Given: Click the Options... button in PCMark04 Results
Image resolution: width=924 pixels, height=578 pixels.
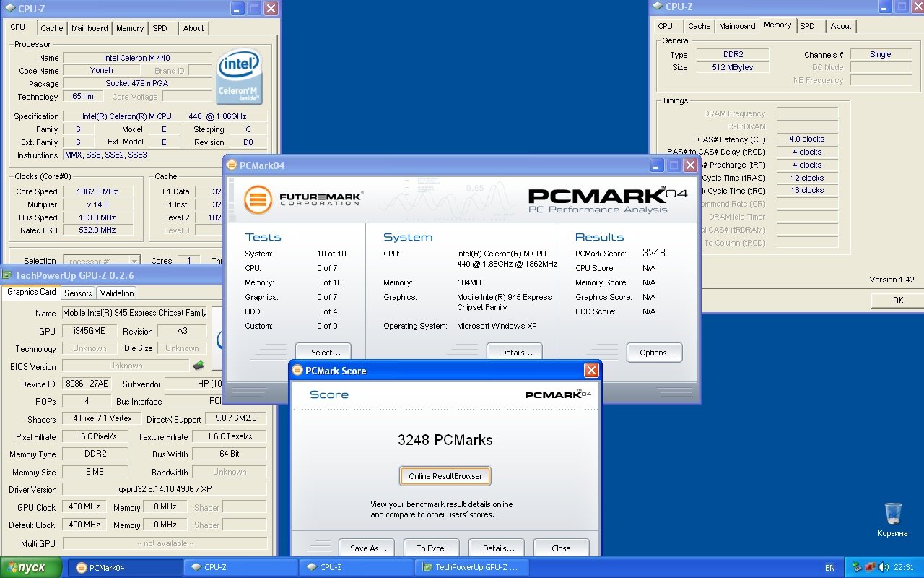Looking at the screenshot, I should pyautogui.click(x=655, y=353).
